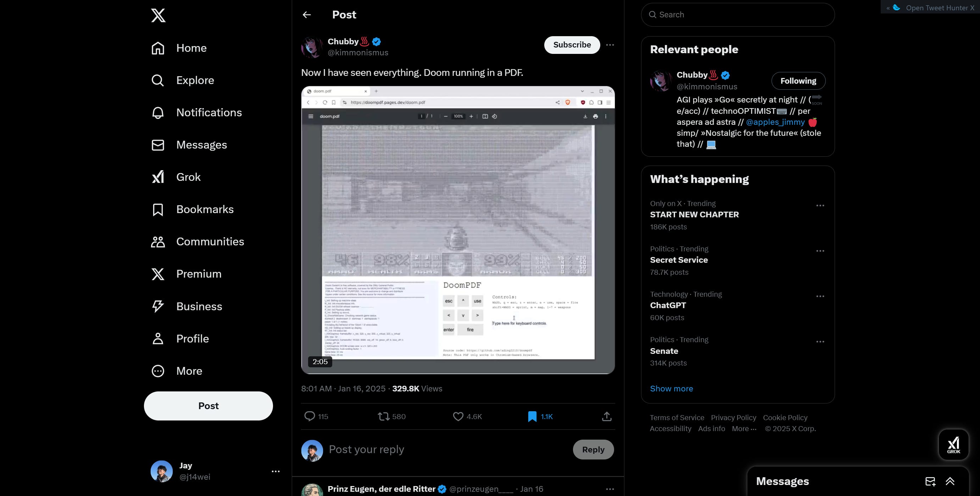Click the X logo in the sidebar
This screenshot has height=496, width=980.
pos(158,16)
